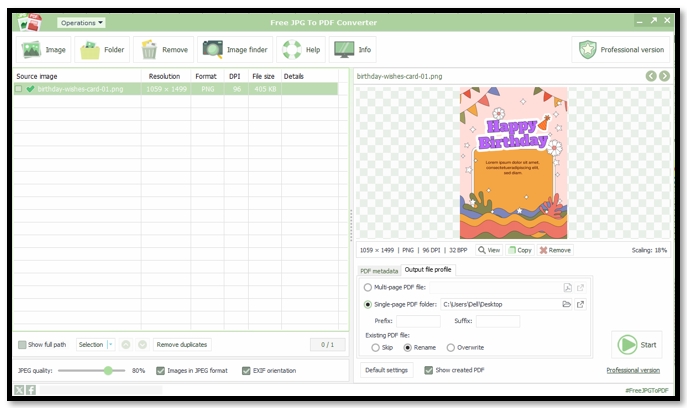The width and height of the screenshot is (687, 408).
Task: Open Multi-page PDF file external link icon
Action: 581,287
